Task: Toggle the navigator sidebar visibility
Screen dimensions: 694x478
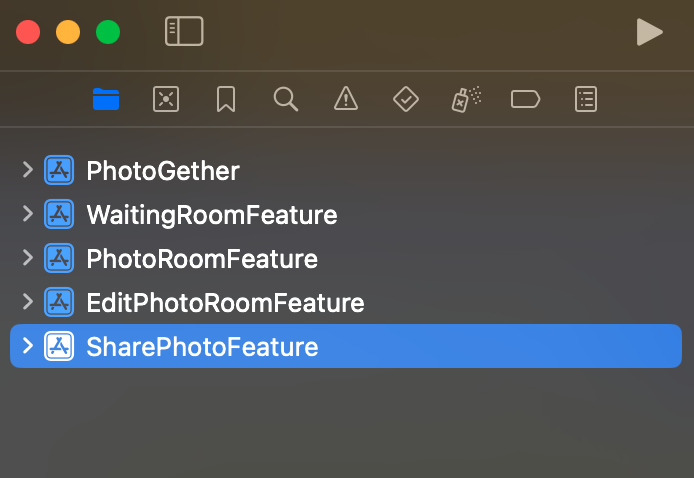Action: [184, 32]
